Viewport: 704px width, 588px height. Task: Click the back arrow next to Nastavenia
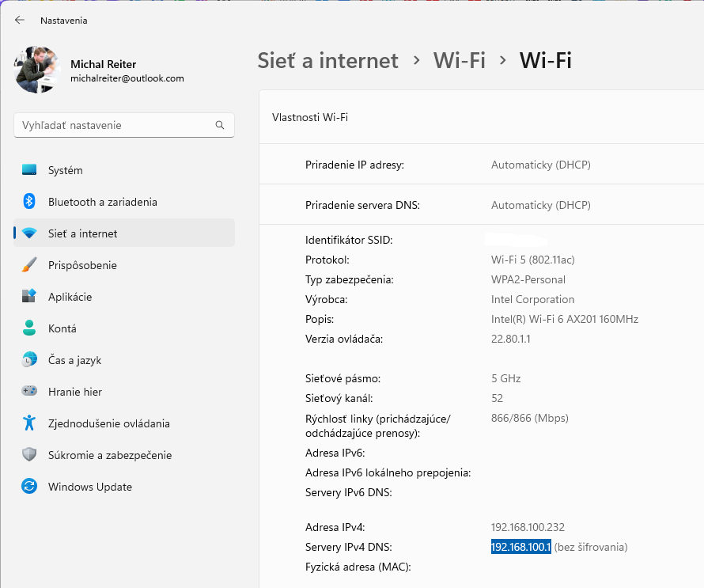20,21
